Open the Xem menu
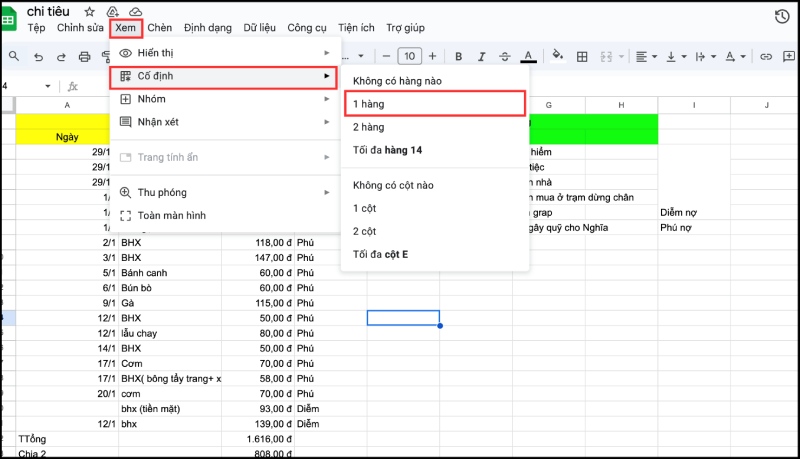Viewport: 800px width, 459px height. click(x=126, y=28)
